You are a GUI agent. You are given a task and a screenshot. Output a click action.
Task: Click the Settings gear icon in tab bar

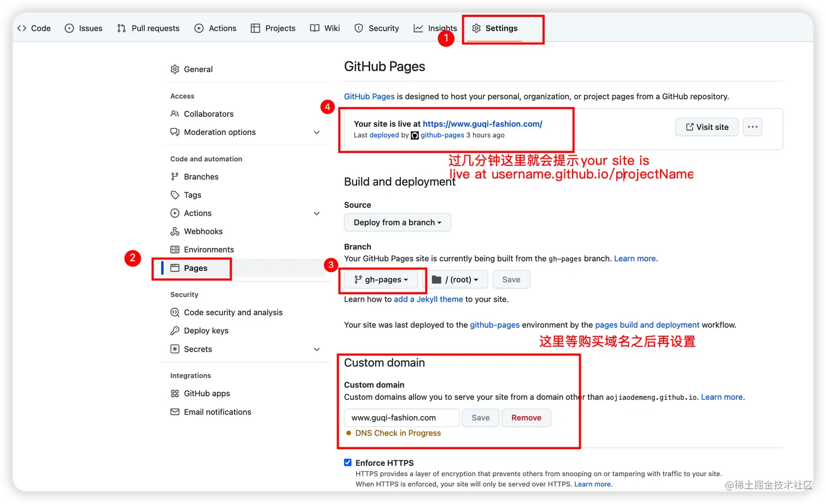476,28
